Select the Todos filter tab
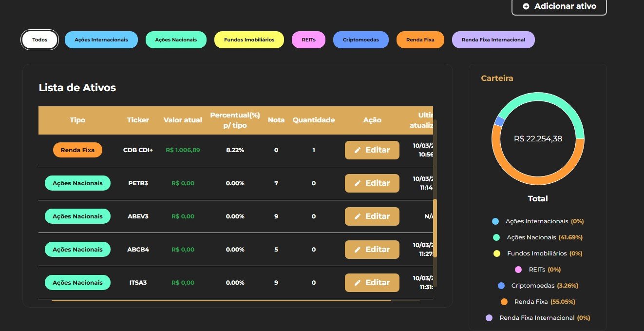Viewport: 644px width, 331px height. pyautogui.click(x=39, y=40)
